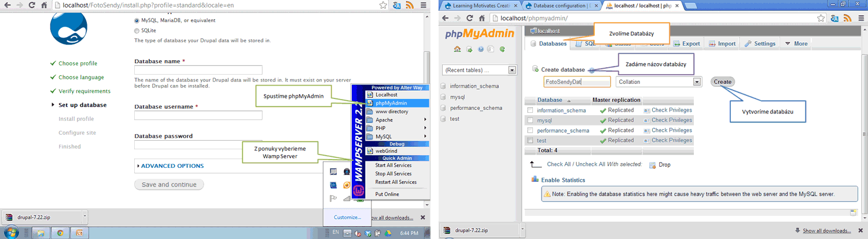868x239 pixels.
Task: Switch to Learning Motivates browser tab
Action: [480, 6]
